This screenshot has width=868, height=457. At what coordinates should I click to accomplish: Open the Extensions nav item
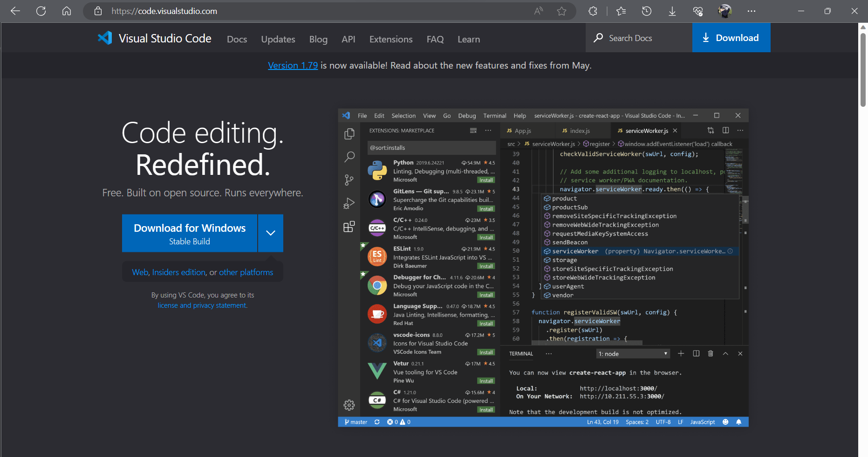(x=391, y=39)
